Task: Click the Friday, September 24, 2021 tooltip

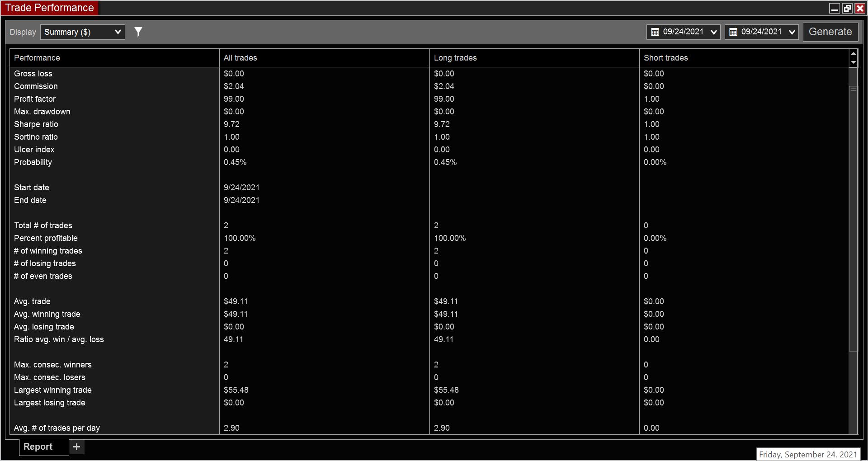Action: tap(808, 454)
